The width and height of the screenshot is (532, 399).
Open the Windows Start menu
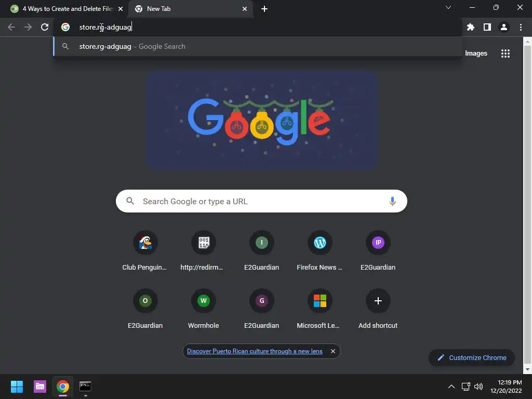pos(17,387)
